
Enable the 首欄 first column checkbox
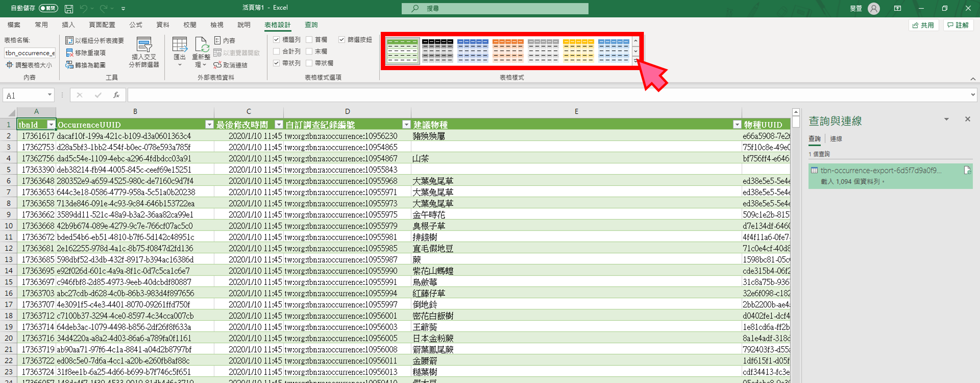(x=309, y=40)
